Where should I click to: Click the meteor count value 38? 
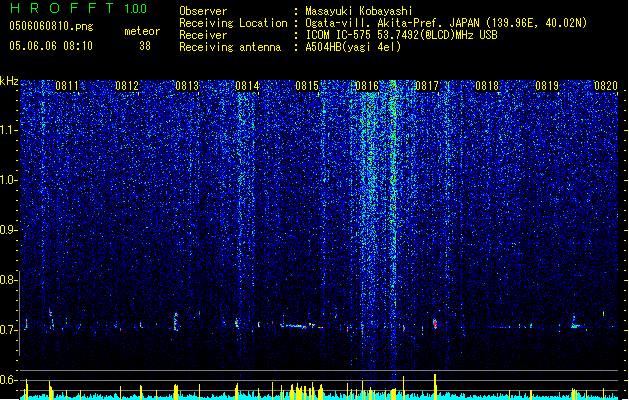coord(145,46)
